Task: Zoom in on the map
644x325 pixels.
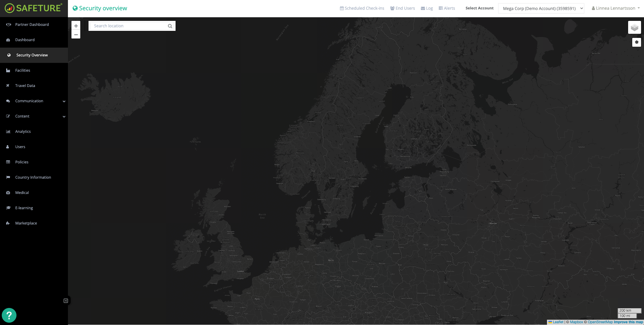Action: tap(76, 26)
